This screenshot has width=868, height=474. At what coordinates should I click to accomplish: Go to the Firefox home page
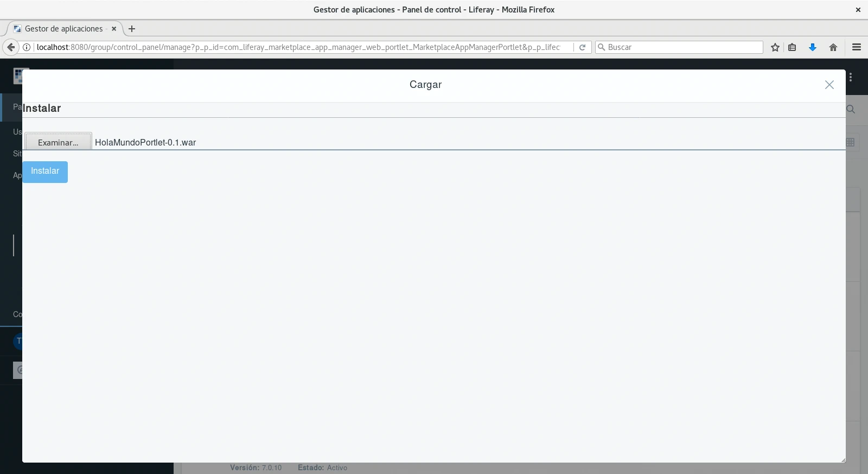[x=833, y=47]
